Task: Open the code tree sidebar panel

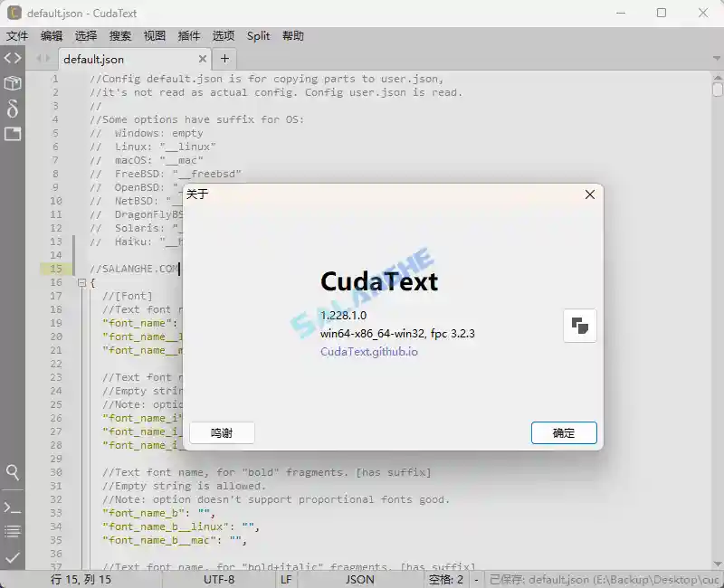Action: (x=12, y=57)
